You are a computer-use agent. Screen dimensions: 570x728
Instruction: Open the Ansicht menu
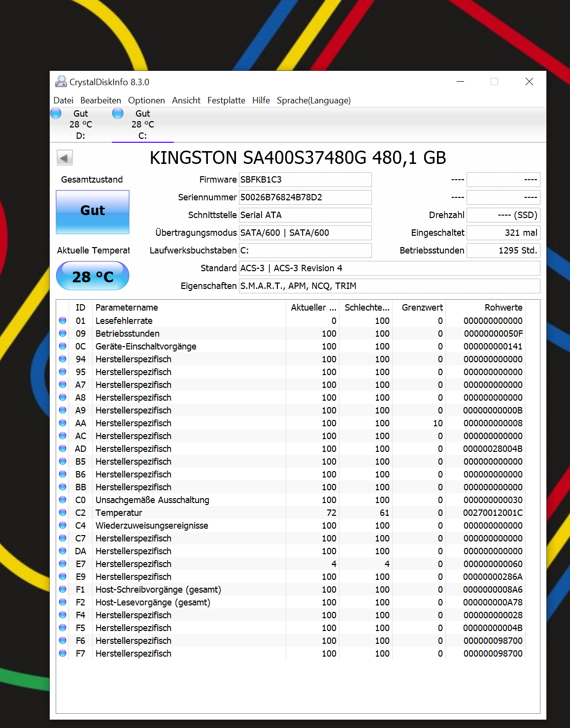click(x=186, y=100)
